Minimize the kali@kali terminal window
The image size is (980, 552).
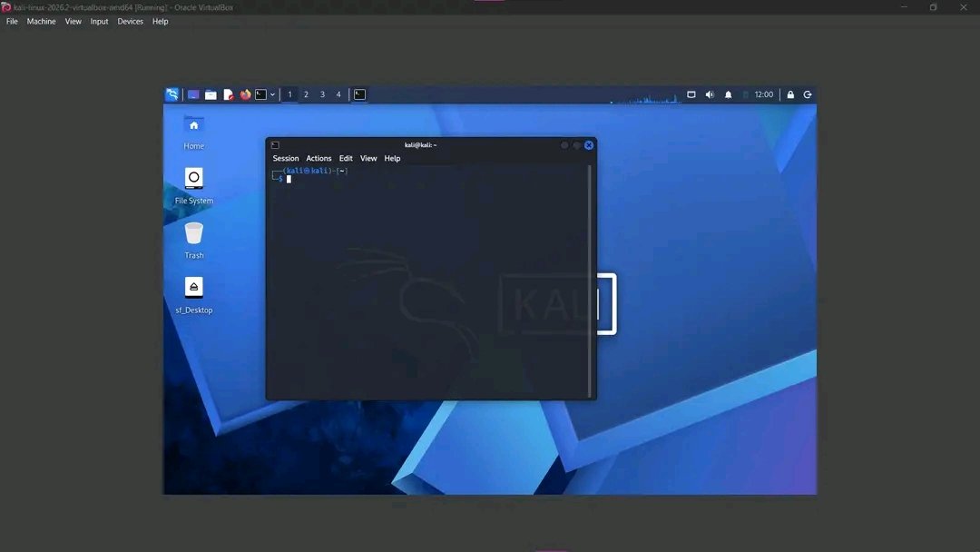point(564,145)
